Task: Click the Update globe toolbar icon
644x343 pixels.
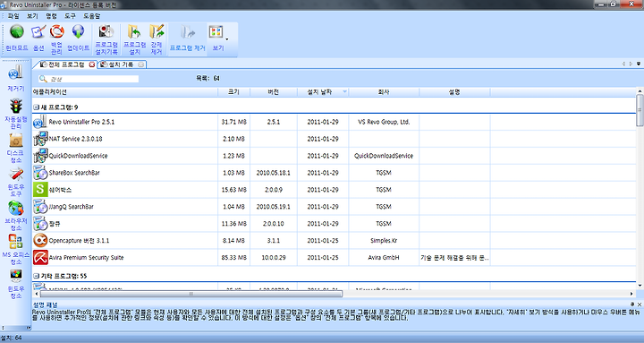Action: (x=78, y=32)
